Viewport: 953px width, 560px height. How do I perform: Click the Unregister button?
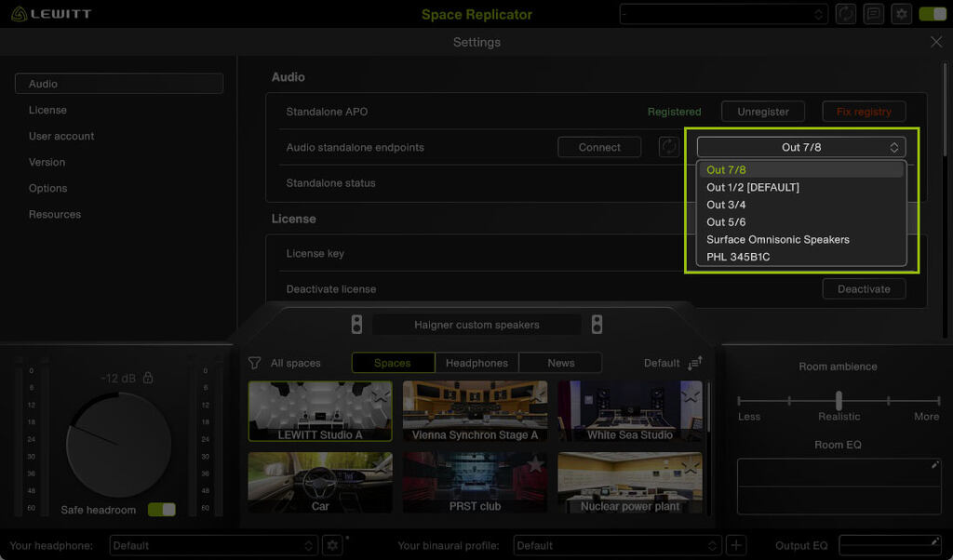click(x=763, y=112)
